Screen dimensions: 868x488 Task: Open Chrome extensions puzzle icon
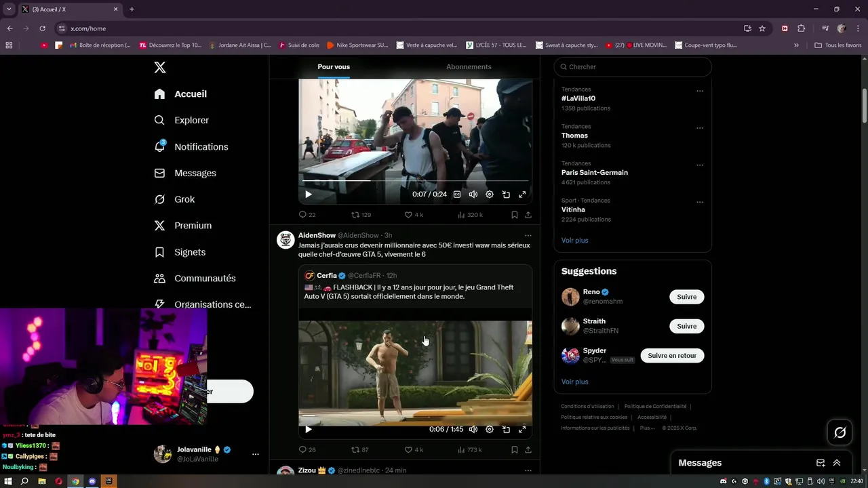(802, 28)
